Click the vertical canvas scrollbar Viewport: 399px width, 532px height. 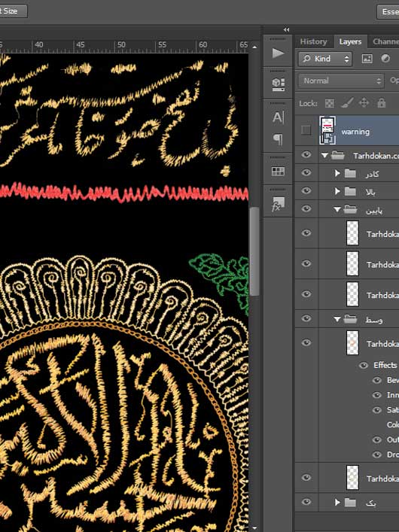tap(254, 251)
